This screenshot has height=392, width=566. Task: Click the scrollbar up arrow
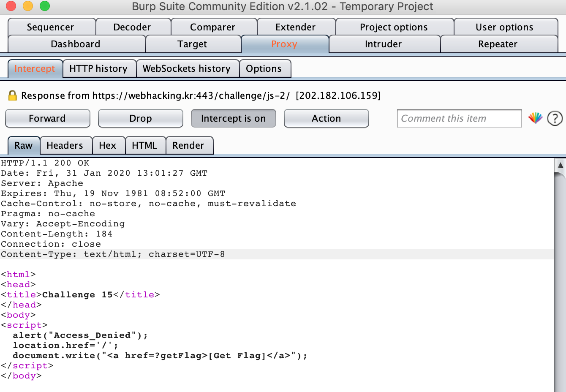(x=560, y=165)
